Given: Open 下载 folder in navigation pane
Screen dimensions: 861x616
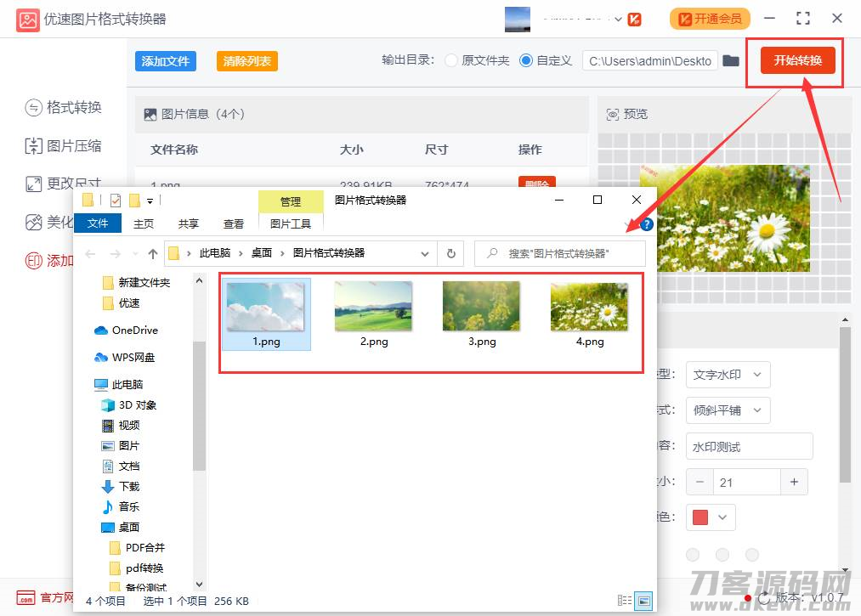Looking at the screenshot, I should pos(122,487).
